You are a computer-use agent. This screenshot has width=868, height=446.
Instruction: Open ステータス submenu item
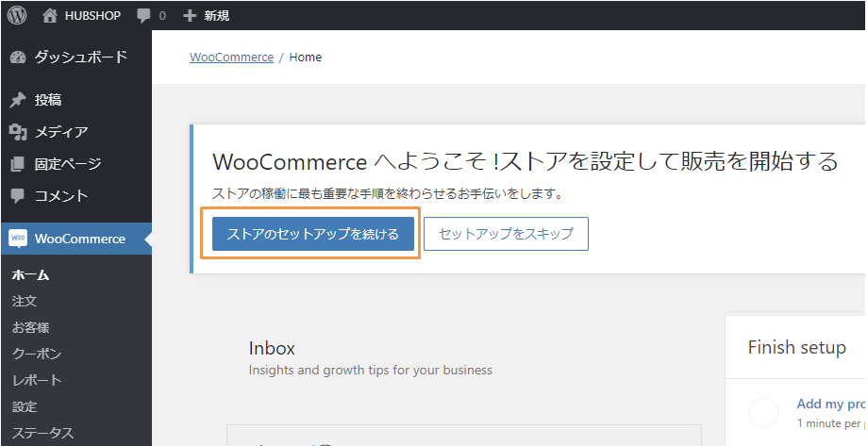coord(42,433)
